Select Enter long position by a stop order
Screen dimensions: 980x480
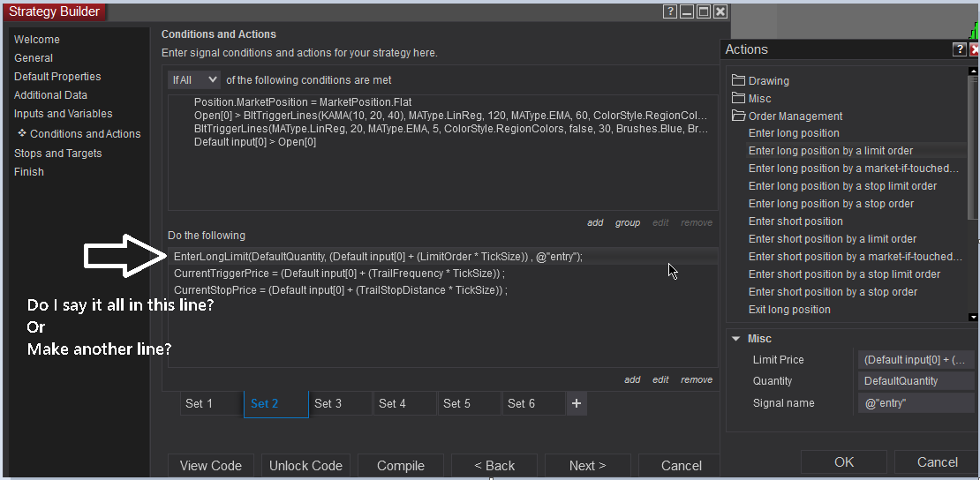pos(831,204)
